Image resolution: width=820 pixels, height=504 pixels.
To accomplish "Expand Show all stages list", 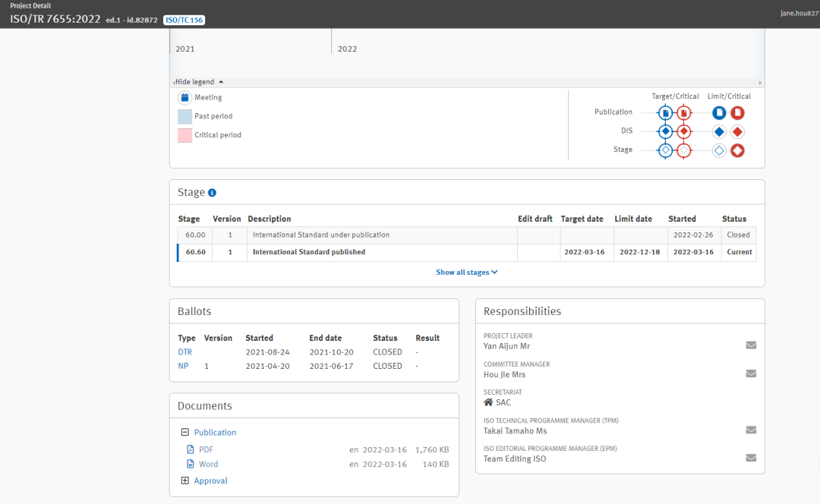I will [x=466, y=272].
